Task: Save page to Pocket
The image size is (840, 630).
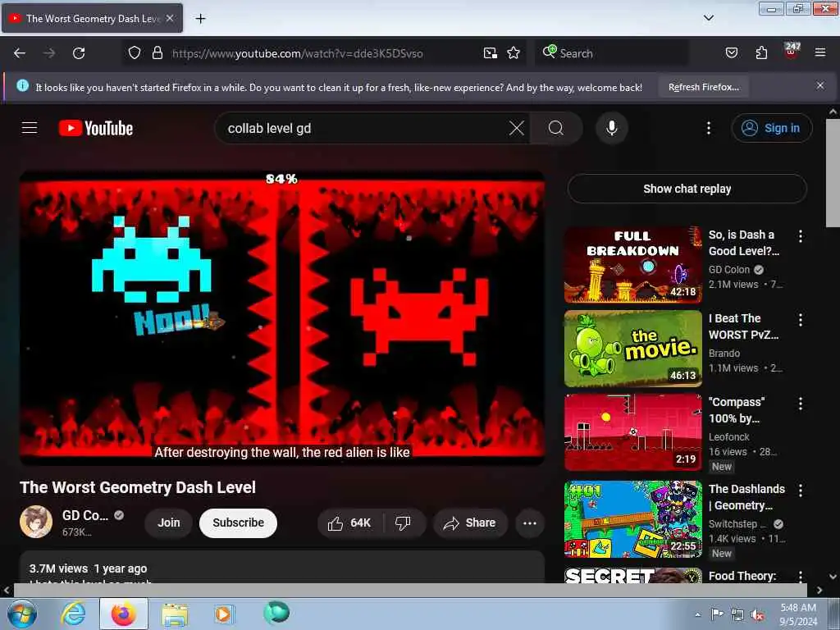Action: [x=731, y=53]
